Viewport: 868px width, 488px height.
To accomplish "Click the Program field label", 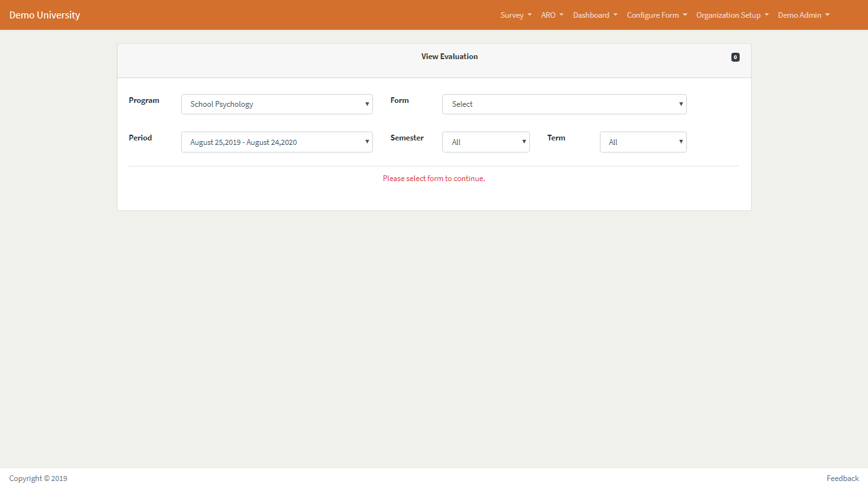I will [144, 100].
